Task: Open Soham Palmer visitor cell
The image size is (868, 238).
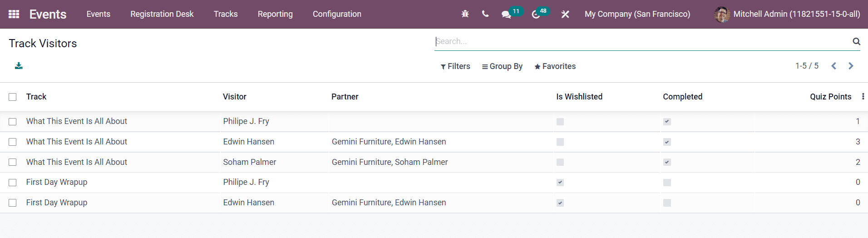Action: [x=250, y=162]
